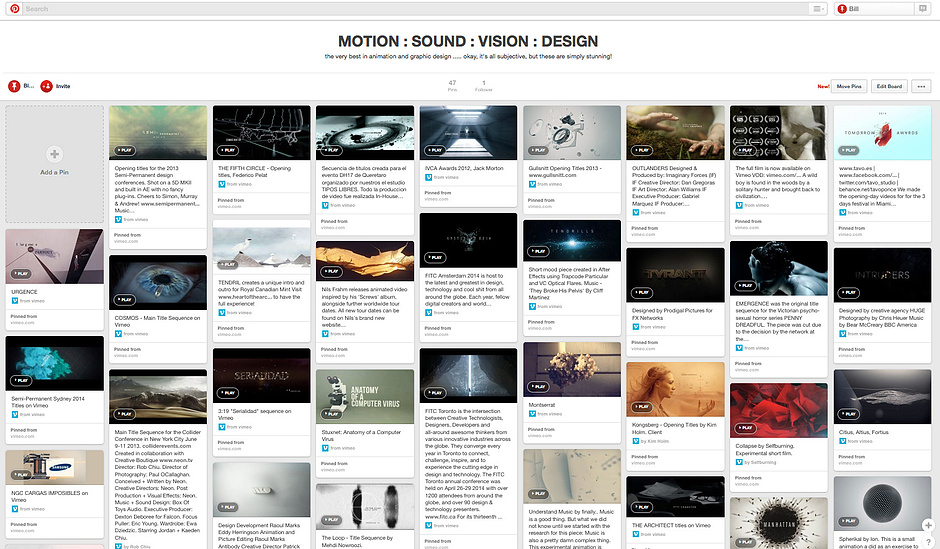
Task: Open the Spherikal sphere thumbnail
Action: (x=882, y=503)
